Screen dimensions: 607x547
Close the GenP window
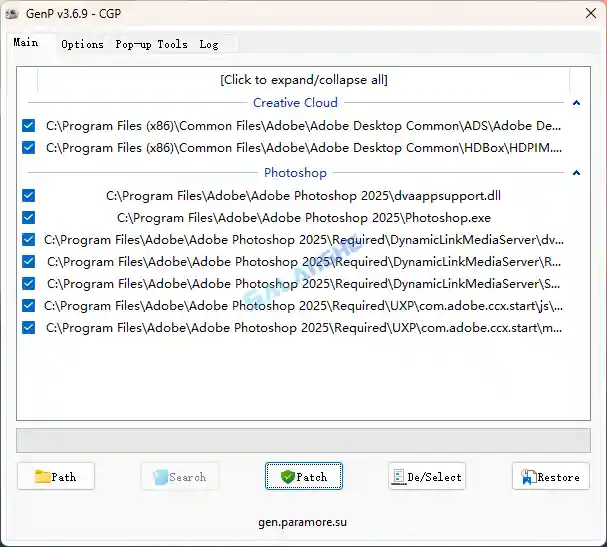click(x=591, y=13)
